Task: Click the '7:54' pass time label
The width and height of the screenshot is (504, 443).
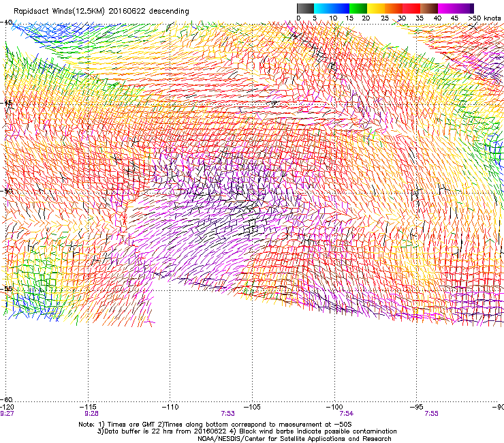Action: [347, 414]
